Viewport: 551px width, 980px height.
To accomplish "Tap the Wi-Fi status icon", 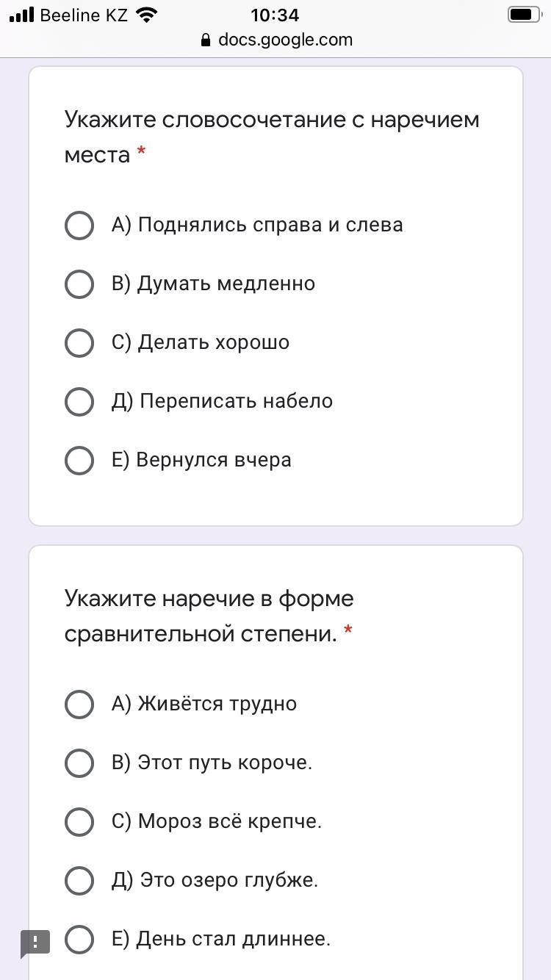I will click(148, 15).
